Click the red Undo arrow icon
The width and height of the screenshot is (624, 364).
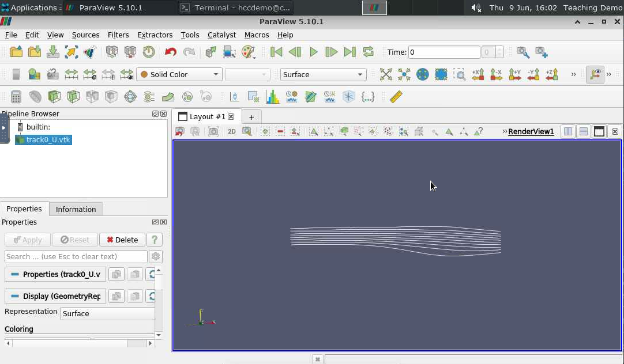pos(170,52)
